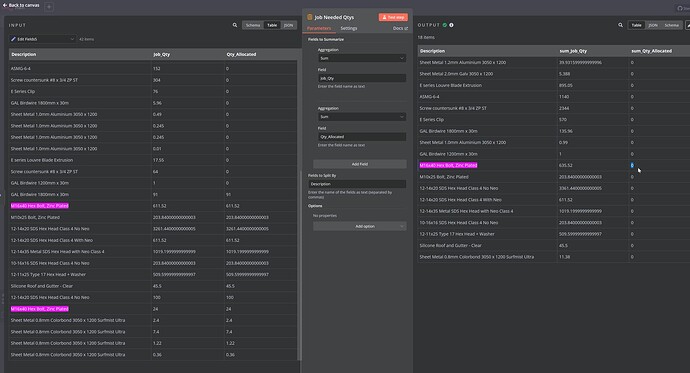
Task: Click the info icon next to the Output label
Action: click(x=451, y=25)
